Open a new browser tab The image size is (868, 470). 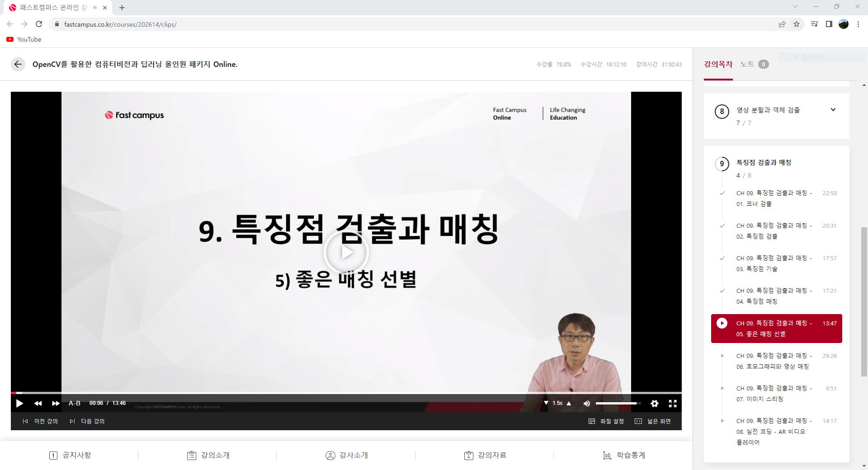[122, 8]
